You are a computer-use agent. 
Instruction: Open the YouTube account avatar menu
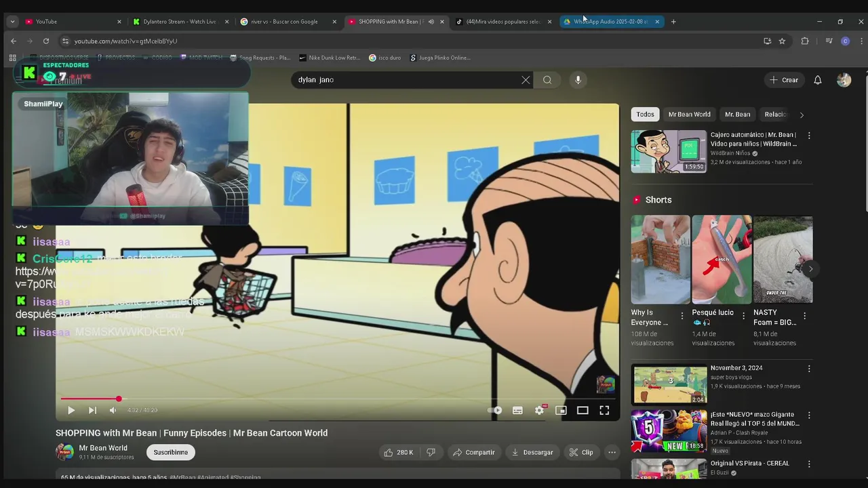[844, 80]
